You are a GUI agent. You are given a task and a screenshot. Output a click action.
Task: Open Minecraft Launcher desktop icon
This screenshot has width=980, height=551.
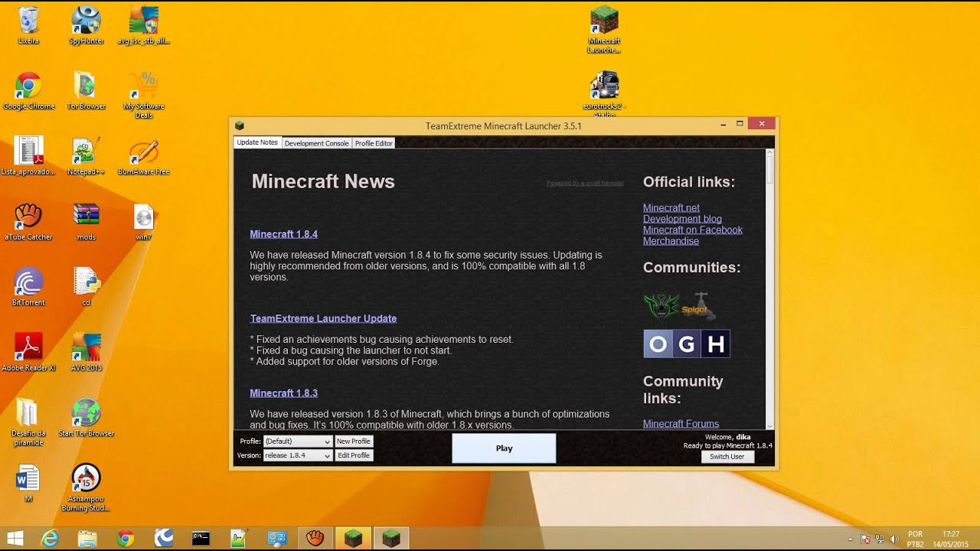pos(604,30)
